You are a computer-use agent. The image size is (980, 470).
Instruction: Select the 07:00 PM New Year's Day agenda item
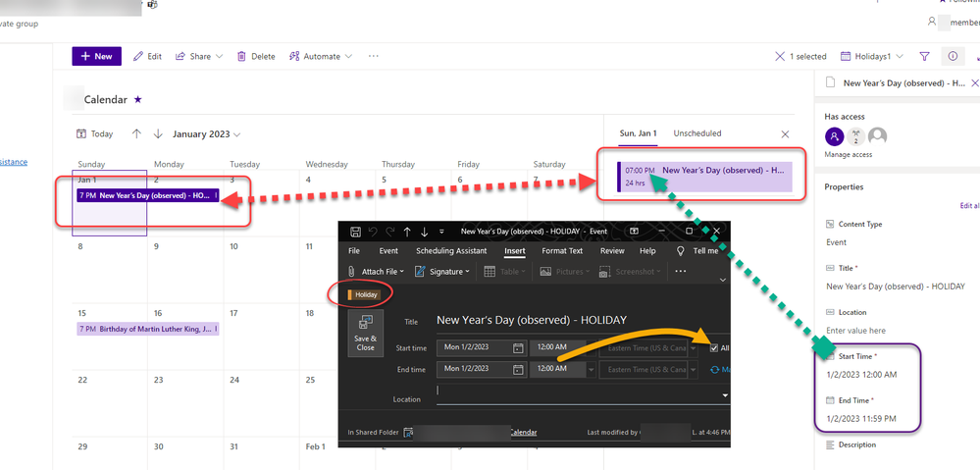tap(704, 177)
